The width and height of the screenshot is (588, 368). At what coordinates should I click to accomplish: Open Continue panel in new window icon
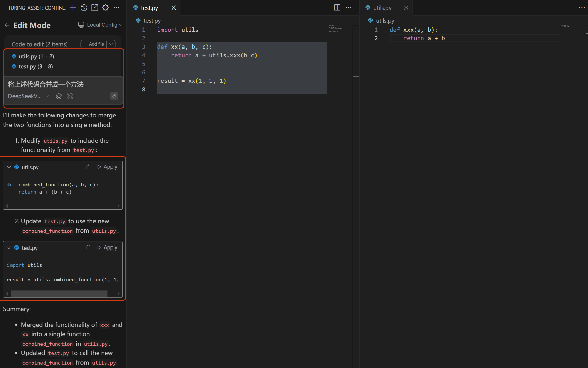tap(95, 7)
